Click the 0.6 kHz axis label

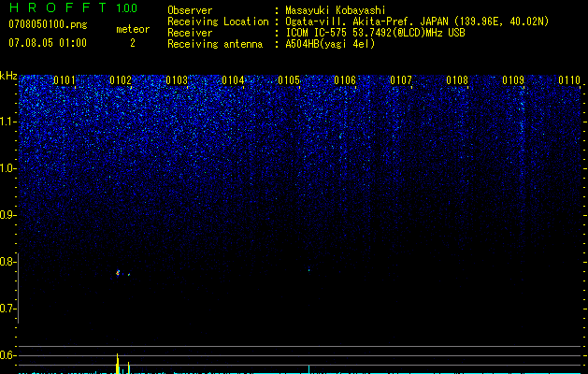pos(8,355)
